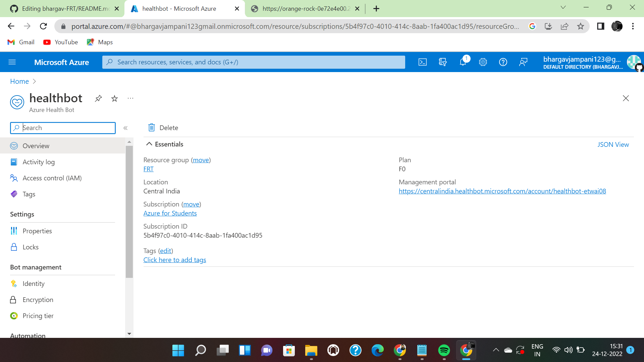Delete the healthbot resource
644x362 pixels.
click(163, 128)
